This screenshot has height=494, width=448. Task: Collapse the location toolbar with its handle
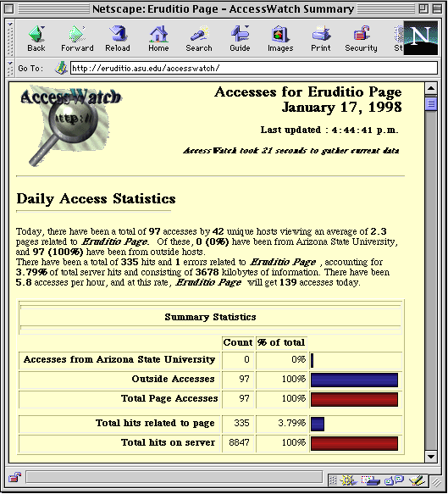pyautogui.click(x=10, y=68)
